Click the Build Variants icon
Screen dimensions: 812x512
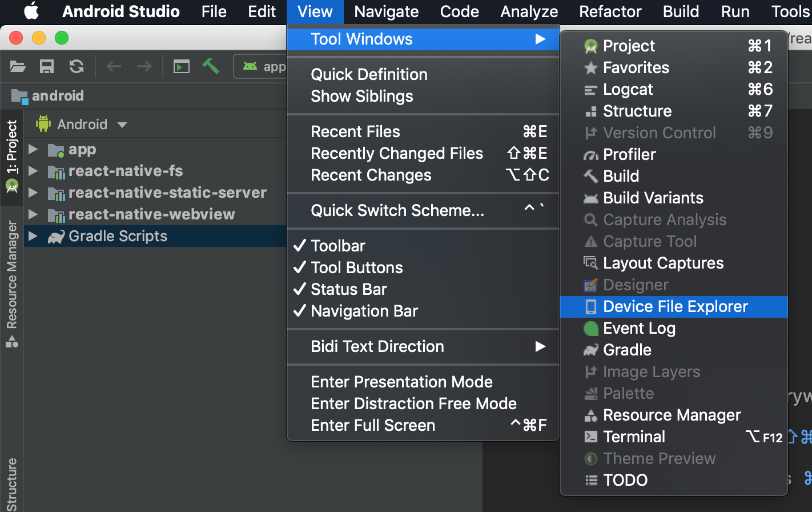coord(590,198)
